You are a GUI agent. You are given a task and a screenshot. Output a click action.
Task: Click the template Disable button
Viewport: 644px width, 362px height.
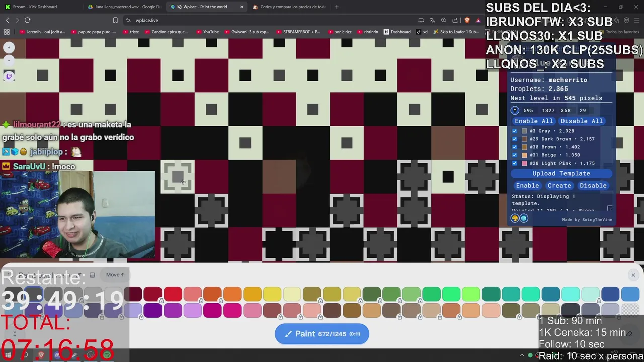point(593,185)
